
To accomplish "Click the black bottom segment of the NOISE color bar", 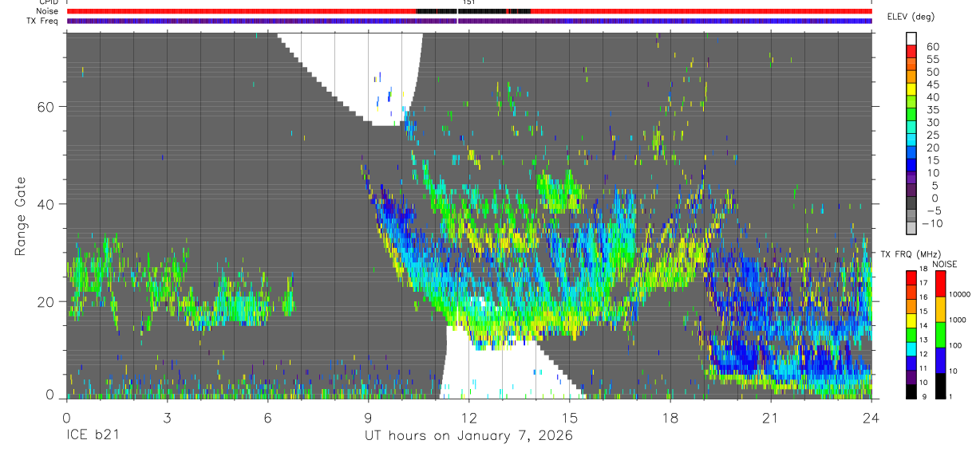I will coord(940,386).
